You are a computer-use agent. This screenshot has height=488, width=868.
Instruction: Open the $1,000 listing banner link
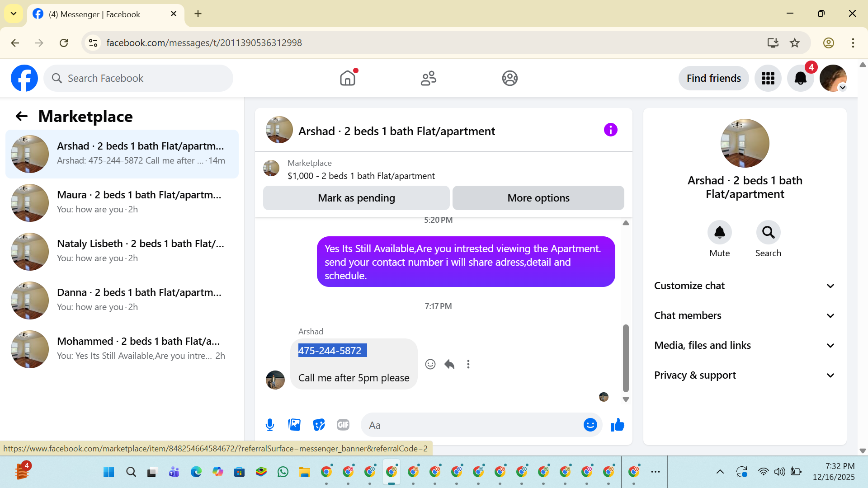[361, 176]
